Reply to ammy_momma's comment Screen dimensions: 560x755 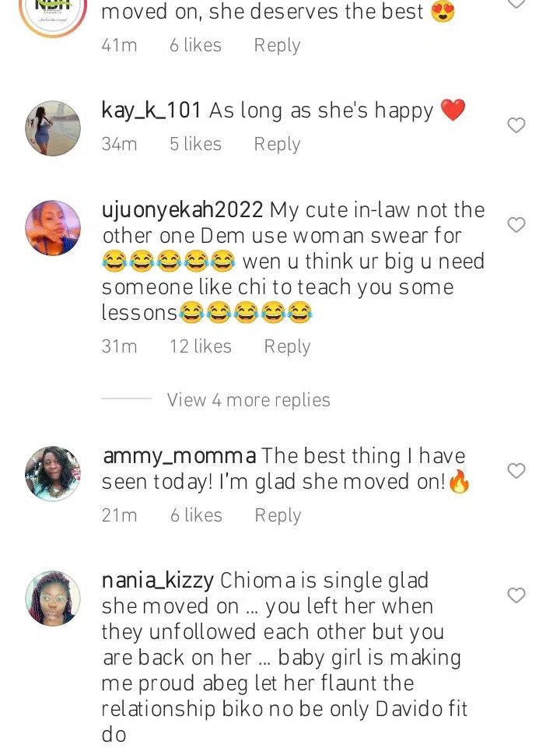(278, 515)
